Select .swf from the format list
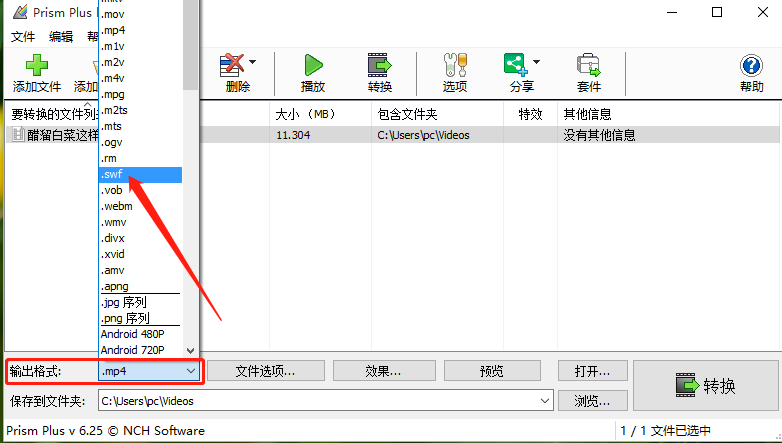782x443 pixels. click(x=141, y=175)
